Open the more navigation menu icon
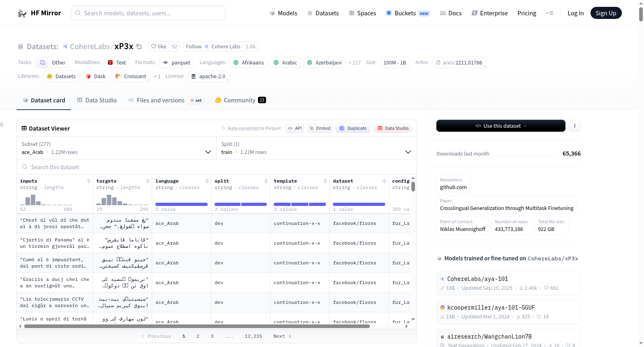 549,13
